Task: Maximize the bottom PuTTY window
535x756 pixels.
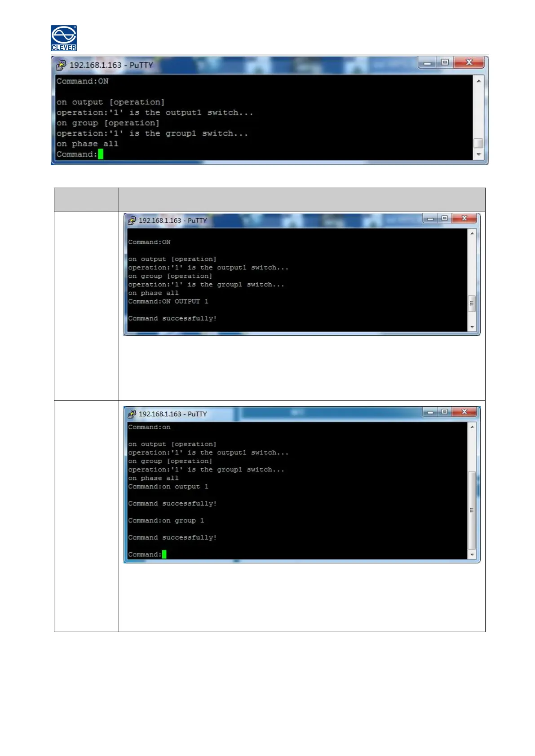Action: 444,412
